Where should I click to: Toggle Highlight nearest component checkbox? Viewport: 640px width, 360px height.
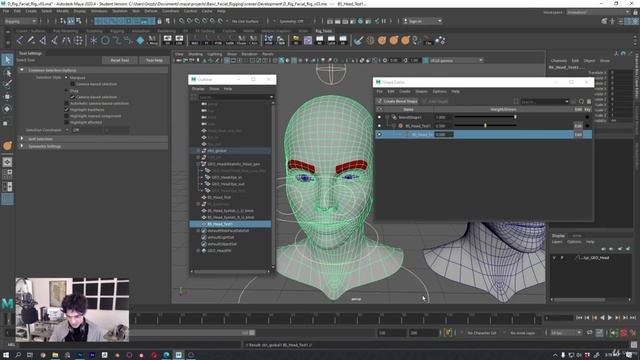[x=67, y=116]
